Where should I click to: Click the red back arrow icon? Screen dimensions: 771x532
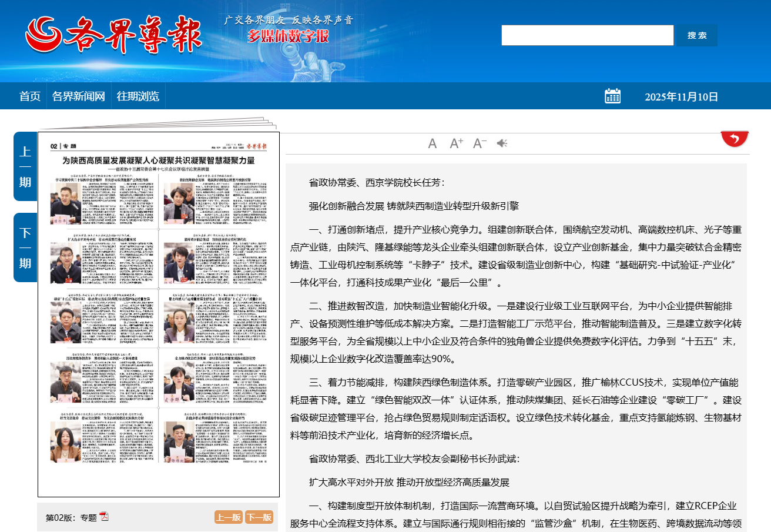(x=735, y=139)
